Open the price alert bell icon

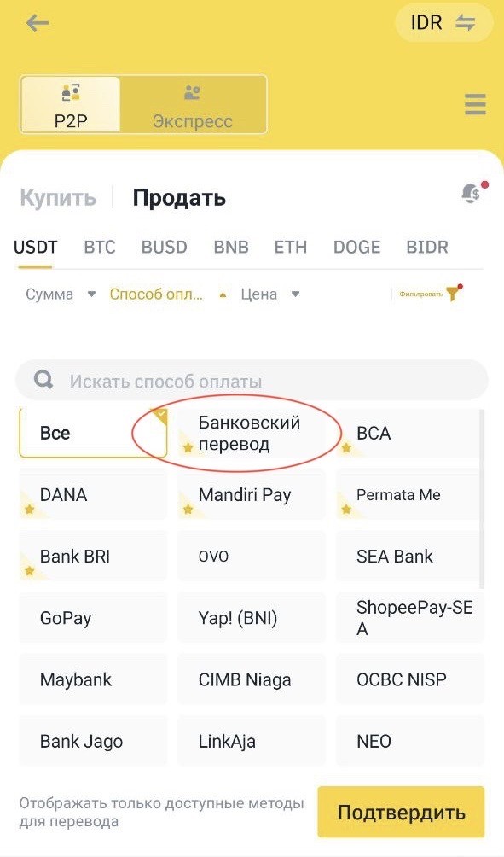click(471, 194)
